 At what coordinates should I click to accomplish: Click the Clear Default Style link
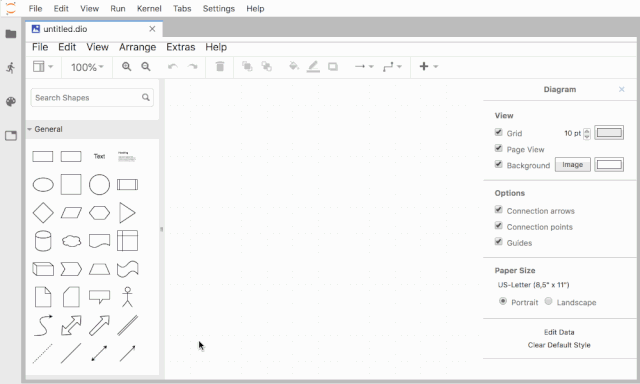point(559,345)
